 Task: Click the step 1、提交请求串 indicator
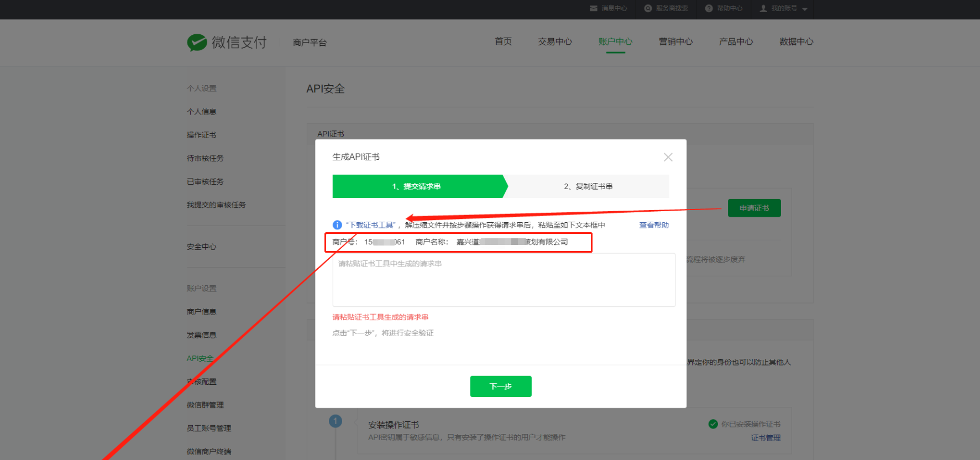pyautogui.click(x=420, y=186)
